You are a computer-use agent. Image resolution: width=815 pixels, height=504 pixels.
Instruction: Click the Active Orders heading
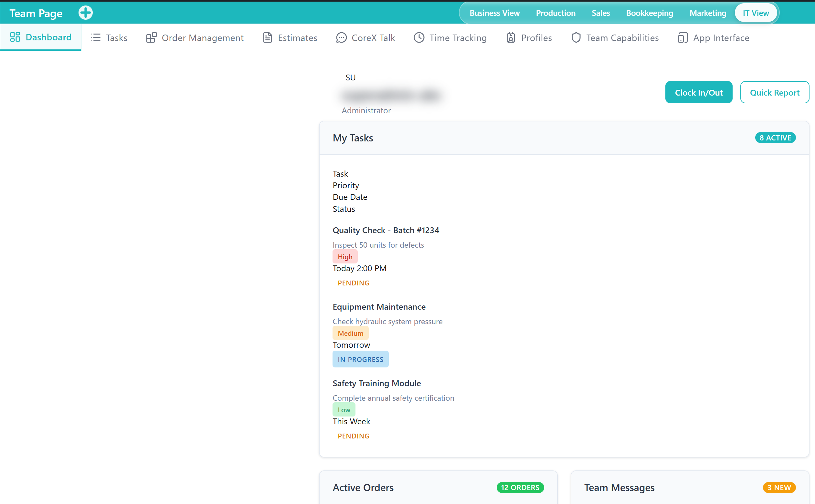click(363, 487)
